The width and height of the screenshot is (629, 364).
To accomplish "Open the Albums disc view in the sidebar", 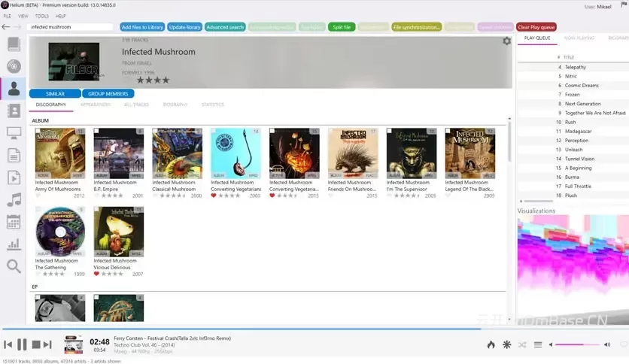I will (x=14, y=66).
